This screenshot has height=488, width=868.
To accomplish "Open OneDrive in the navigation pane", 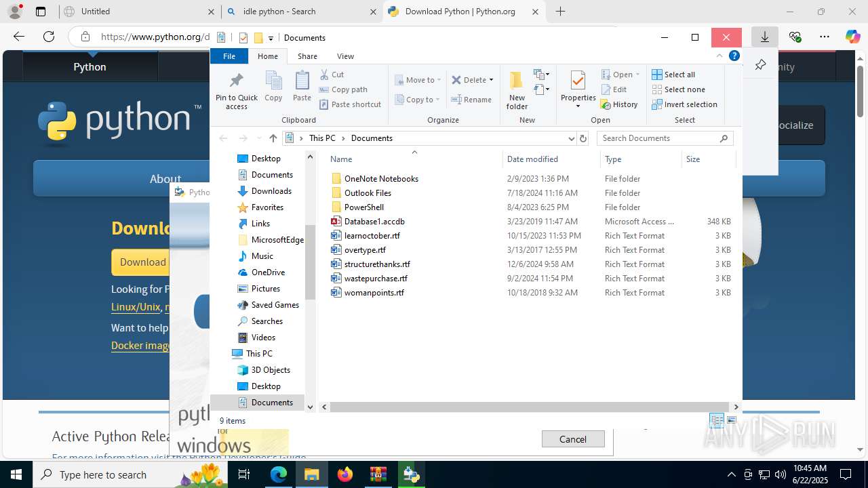I will click(268, 272).
